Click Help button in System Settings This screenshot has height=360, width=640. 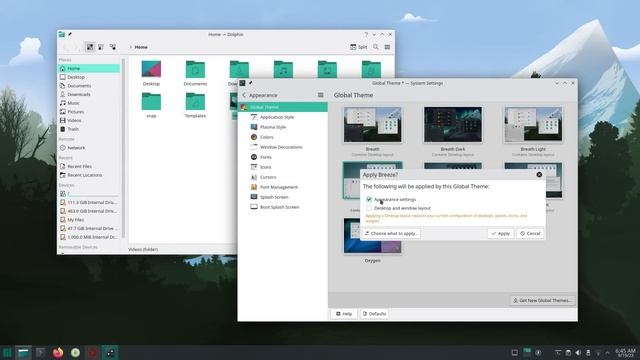(344, 314)
